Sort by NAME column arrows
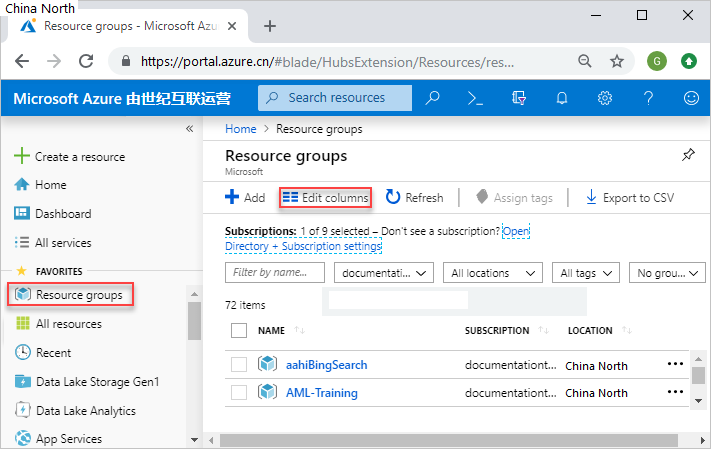 tap(300, 330)
